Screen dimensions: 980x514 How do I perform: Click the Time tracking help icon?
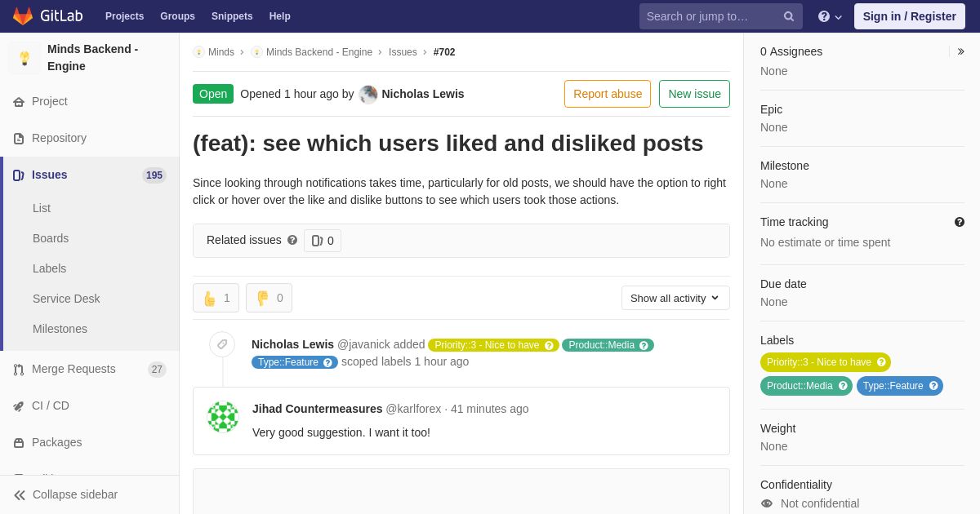point(960,222)
